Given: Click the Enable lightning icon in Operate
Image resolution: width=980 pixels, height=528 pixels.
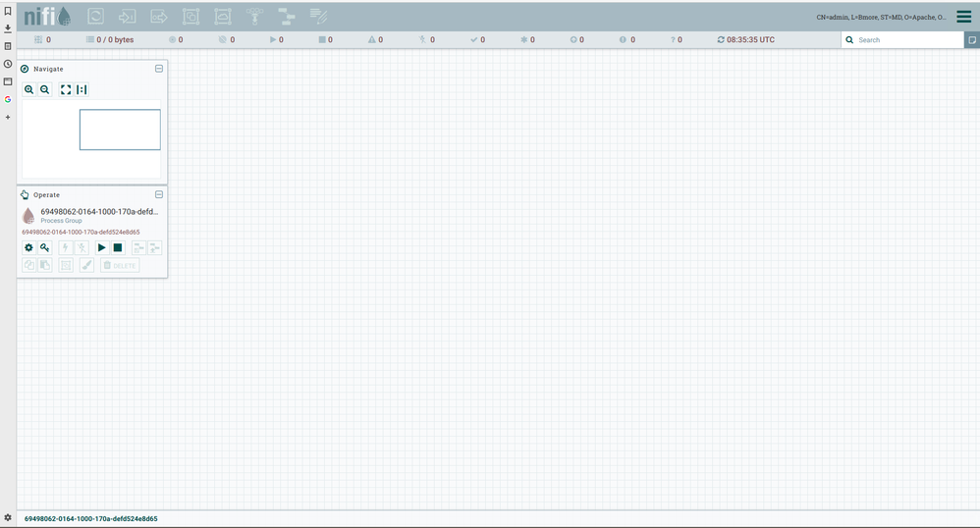Looking at the screenshot, I should coord(65,247).
